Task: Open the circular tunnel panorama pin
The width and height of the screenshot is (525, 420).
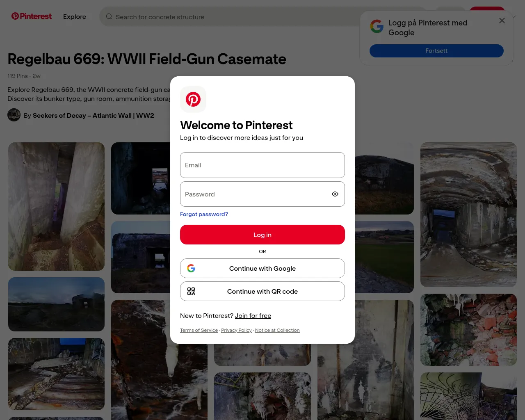Action: (x=468, y=215)
